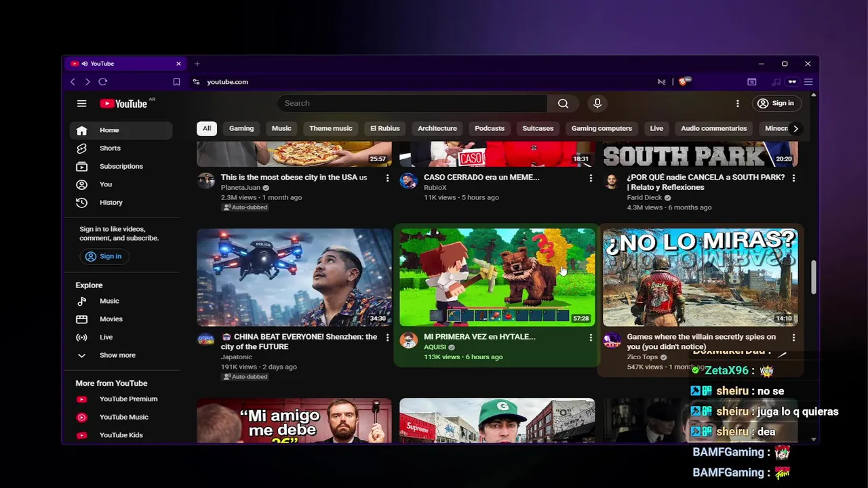Open the China drone video thumbnail
The width and height of the screenshot is (868, 488).
(294, 277)
